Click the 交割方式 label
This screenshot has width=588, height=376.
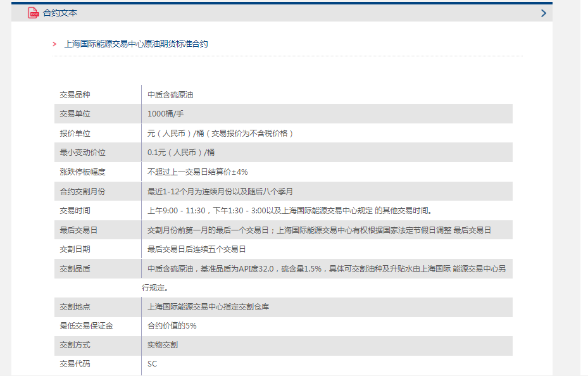[75, 345]
